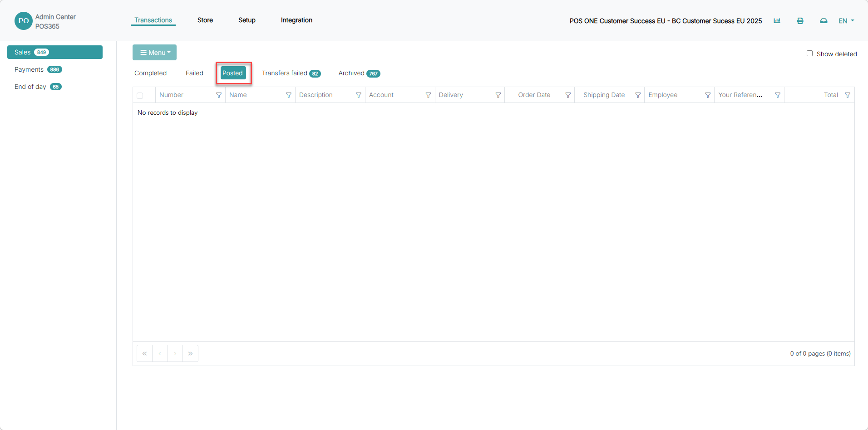
Task: Filter the Number column
Action: point(219,95)
